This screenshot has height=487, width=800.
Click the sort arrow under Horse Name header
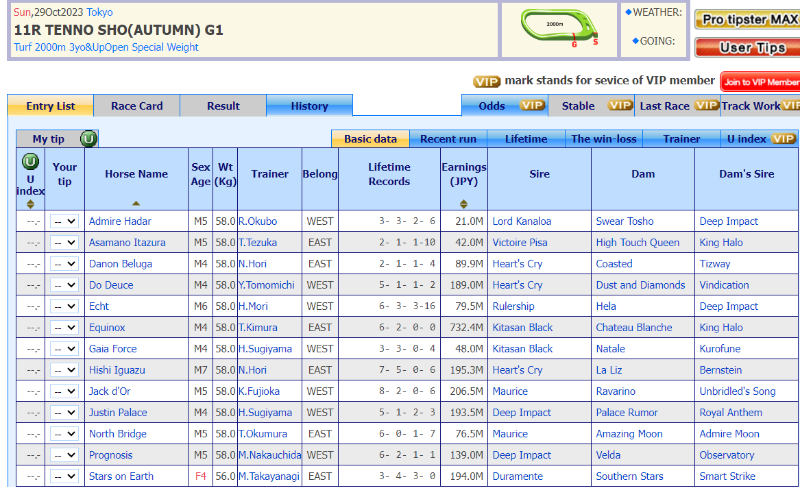(x=136, y=203)
